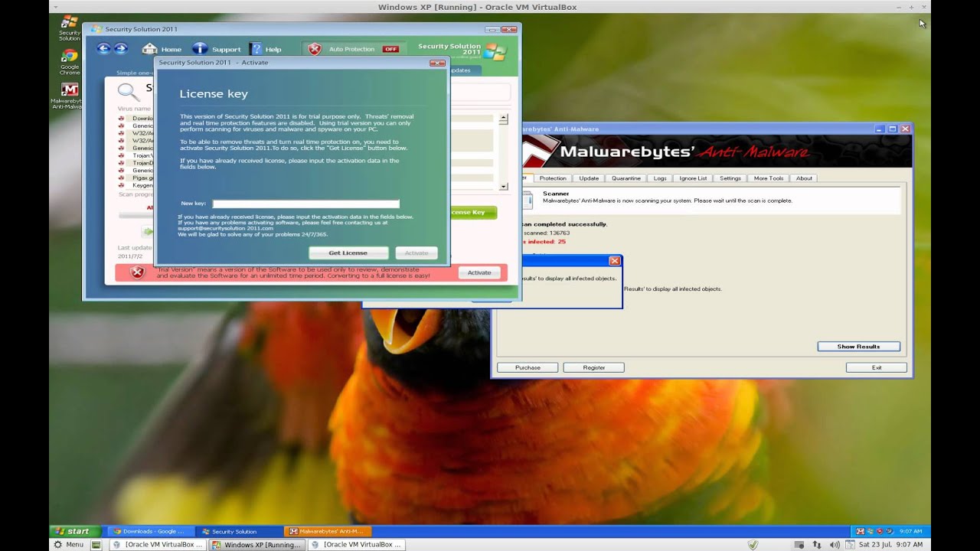
Task: Open the Ignore List tab in Malwarebytes
Action: point(693,178)
